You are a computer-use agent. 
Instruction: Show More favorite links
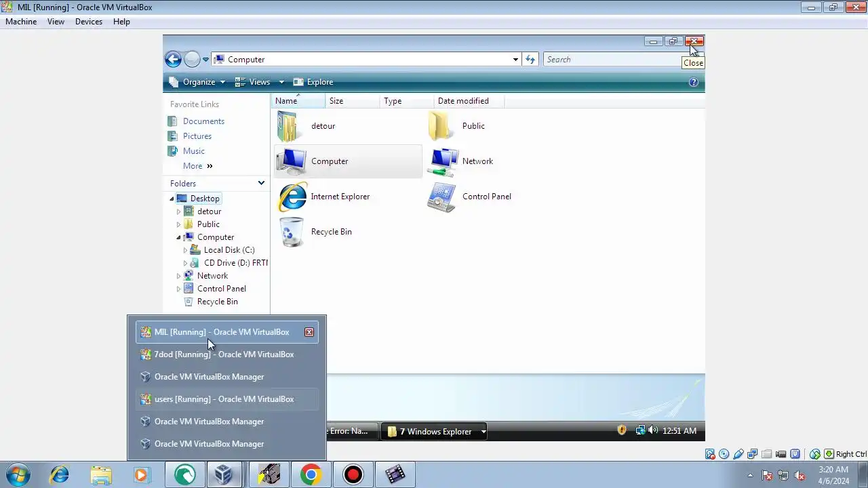tap(197, 166)
